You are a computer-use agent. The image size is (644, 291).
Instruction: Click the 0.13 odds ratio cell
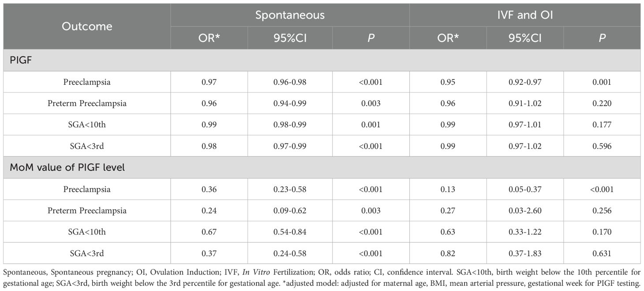(x=448, y=189)
